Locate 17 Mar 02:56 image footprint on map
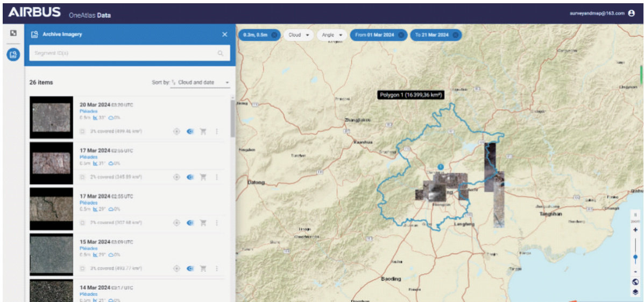Screen dimensions: 644x302 click(176, 177)
